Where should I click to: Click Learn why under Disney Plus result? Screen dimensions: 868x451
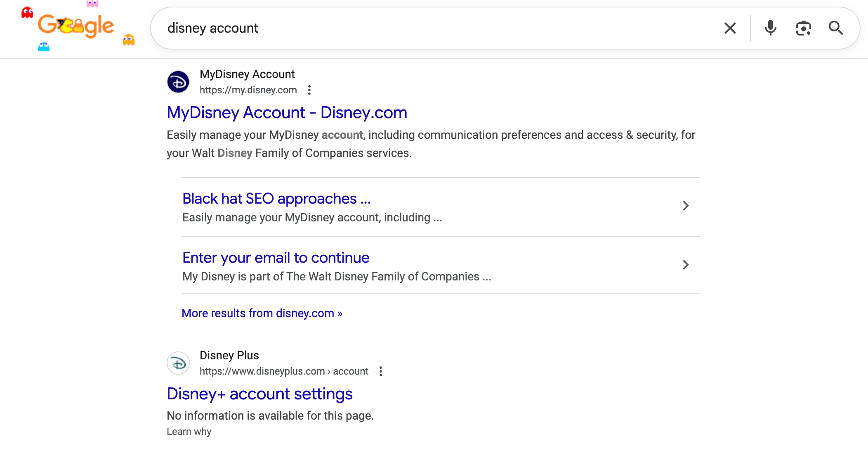[x=189, y=431]
